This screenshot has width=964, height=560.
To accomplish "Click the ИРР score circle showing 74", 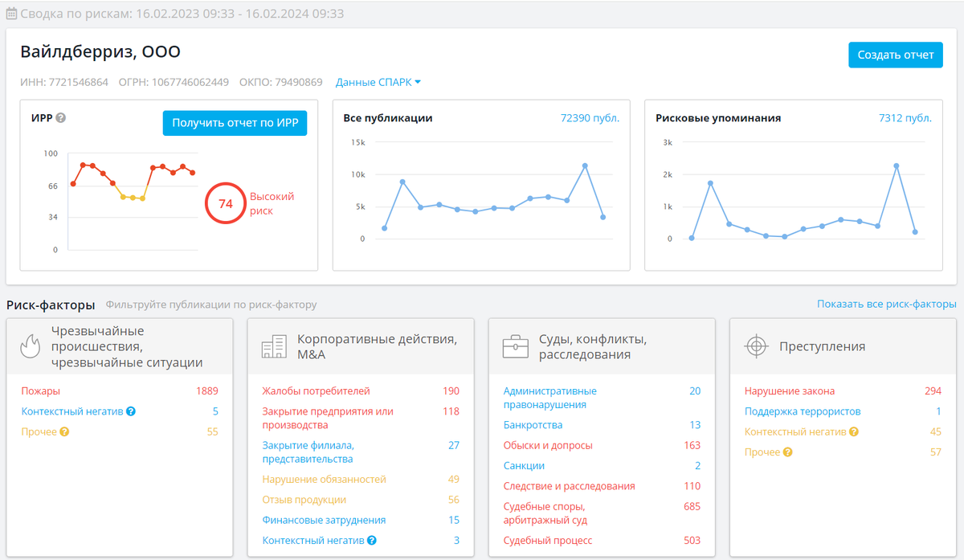I will [226, 204].
